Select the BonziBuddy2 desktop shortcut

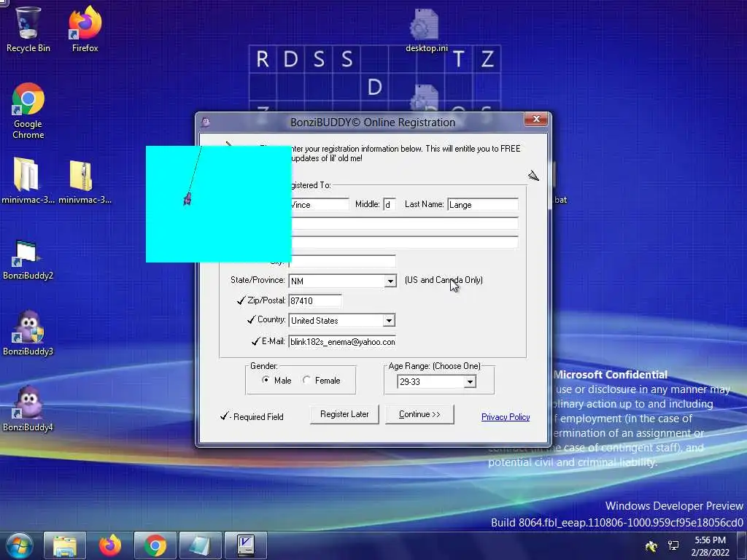[x=28, y=260]
